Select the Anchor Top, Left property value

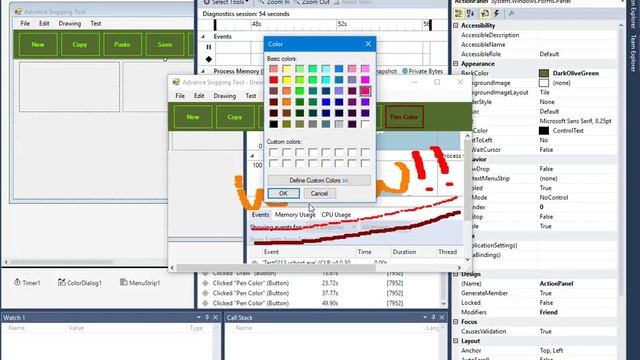click(551, 351)
